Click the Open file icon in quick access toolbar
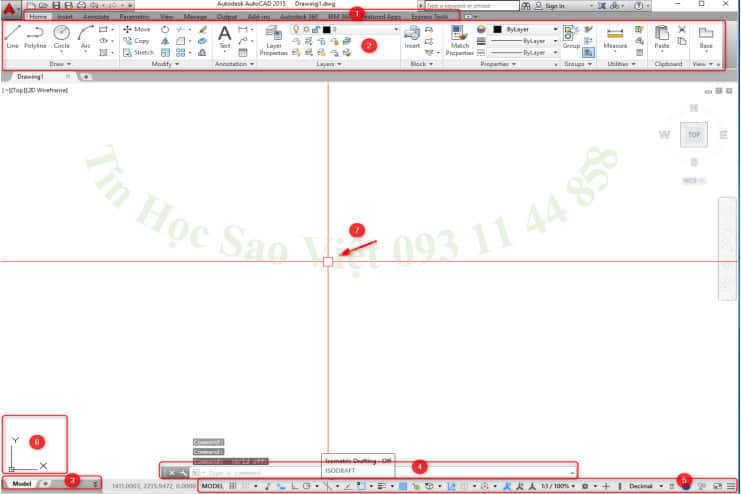Viewport: 741px width, 494px height. (43, 5)
